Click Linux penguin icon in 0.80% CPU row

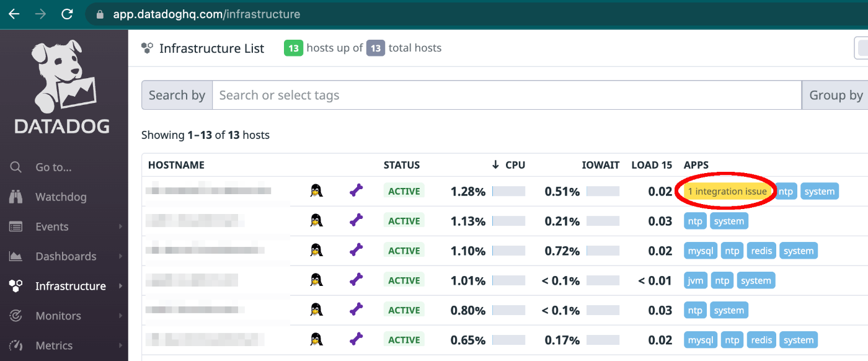(x=316, y=310)
